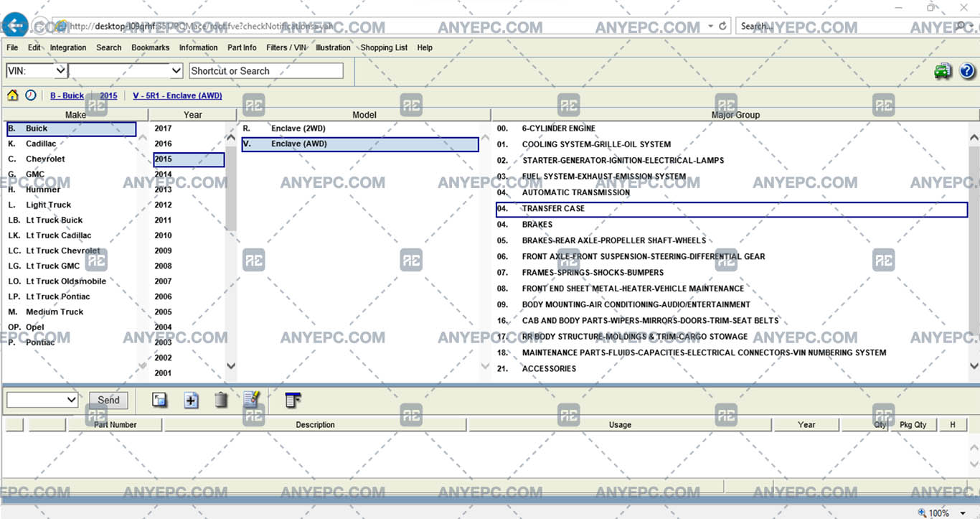Viewport: 980px width, 519px height.
Task: Click the Usage column header
Action: coord(621,424)
